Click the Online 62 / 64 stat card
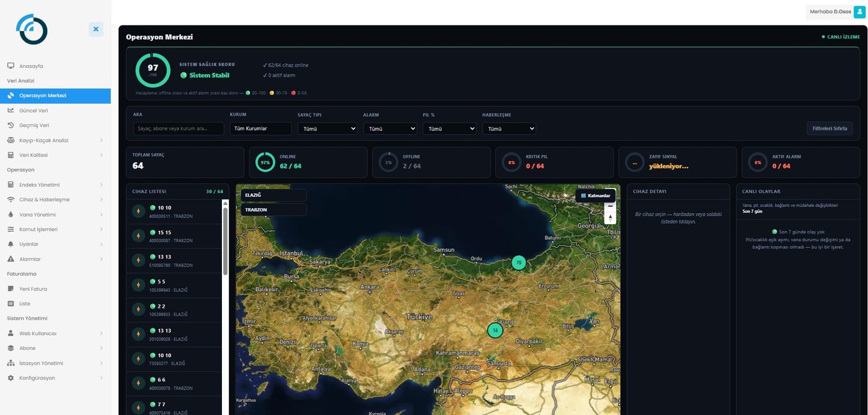868x415 pixels. [308, 162]
